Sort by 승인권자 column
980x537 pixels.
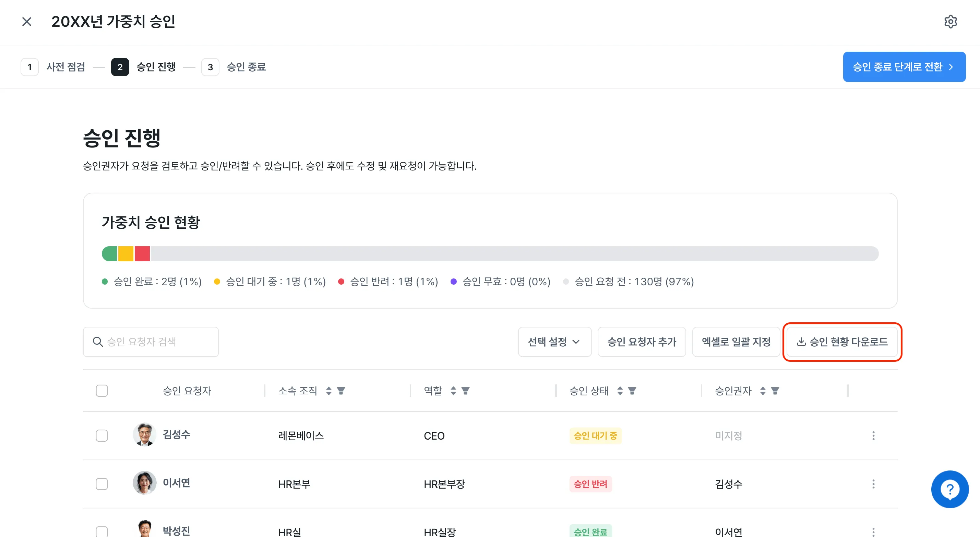click(x=763, y=391)
